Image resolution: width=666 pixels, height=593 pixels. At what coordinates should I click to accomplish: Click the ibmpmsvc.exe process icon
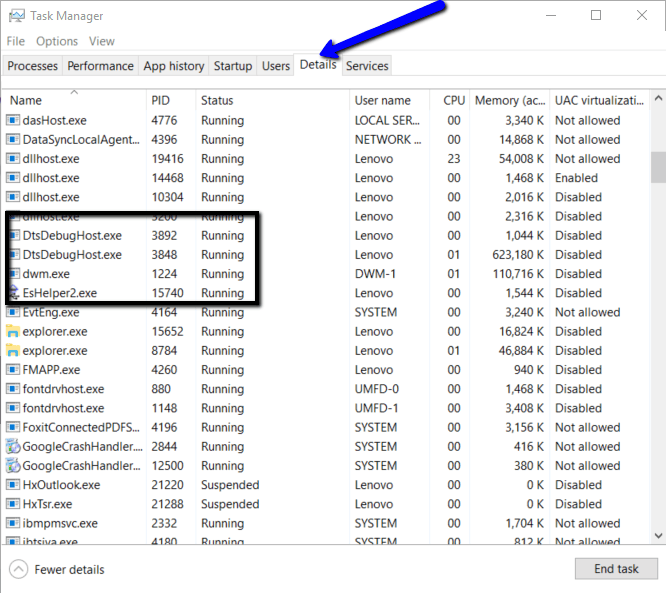pos(13,523)
